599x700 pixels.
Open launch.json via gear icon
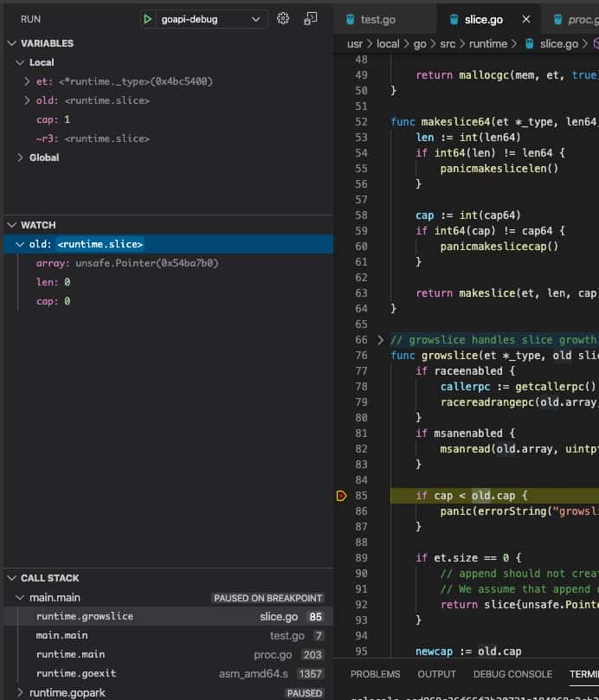(x=283, y=19)
